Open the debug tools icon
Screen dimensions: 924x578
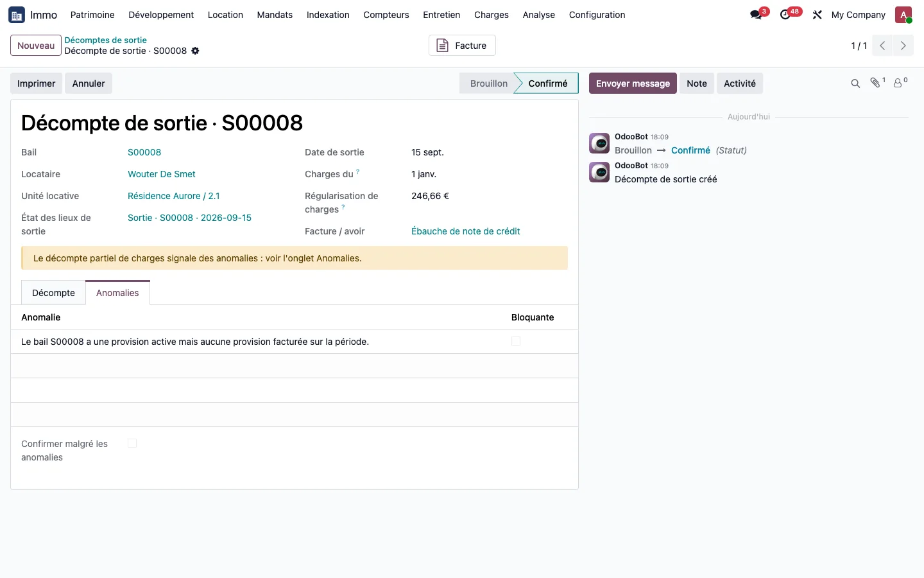coord(817,15)
